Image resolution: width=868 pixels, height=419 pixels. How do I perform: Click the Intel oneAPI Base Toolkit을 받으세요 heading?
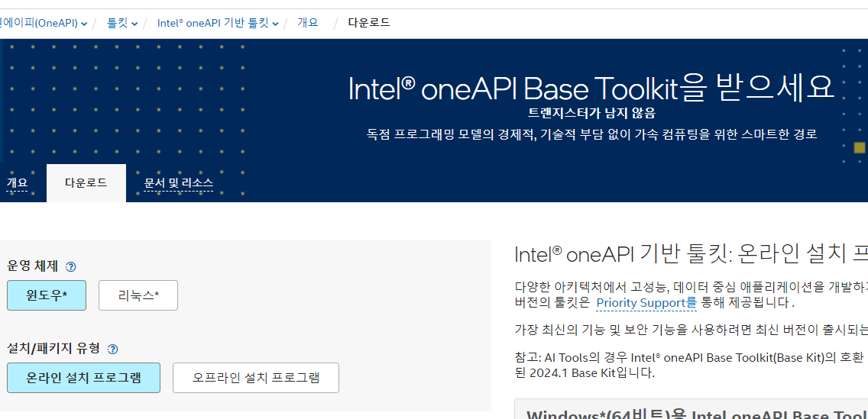(591, 88)
